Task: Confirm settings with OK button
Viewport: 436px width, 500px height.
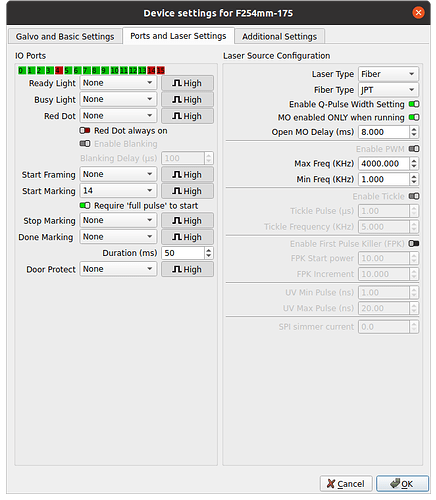Action: pyautogui.click(x=402, y=484)
